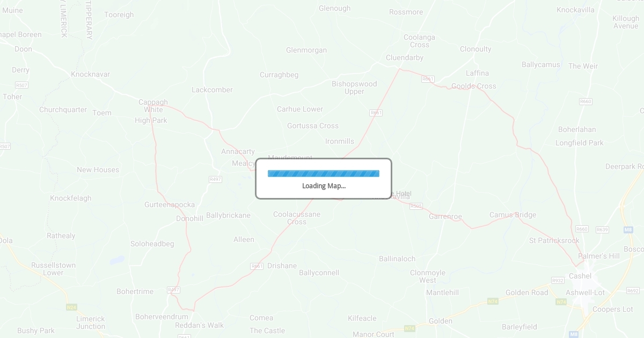Select the Coolacussane Cross label
This screenshot has width=644, height=338.
297,218
